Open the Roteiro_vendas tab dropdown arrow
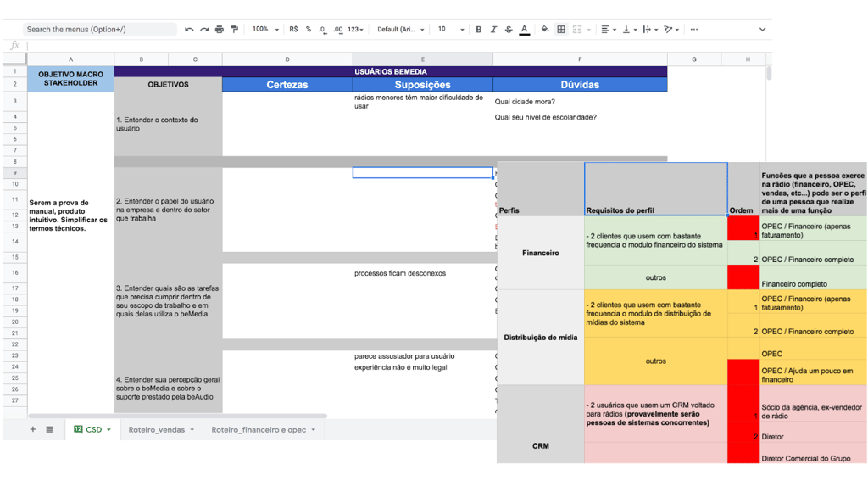 pos(192,430)
